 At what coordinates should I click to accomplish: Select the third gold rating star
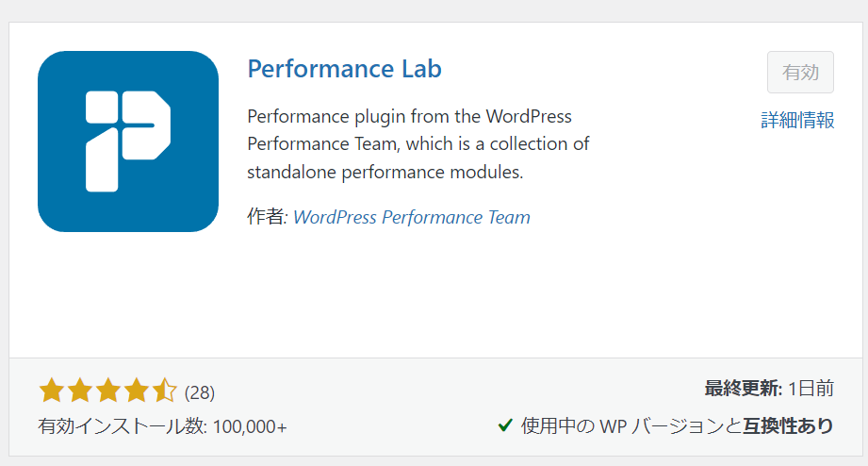click(108, 391)
